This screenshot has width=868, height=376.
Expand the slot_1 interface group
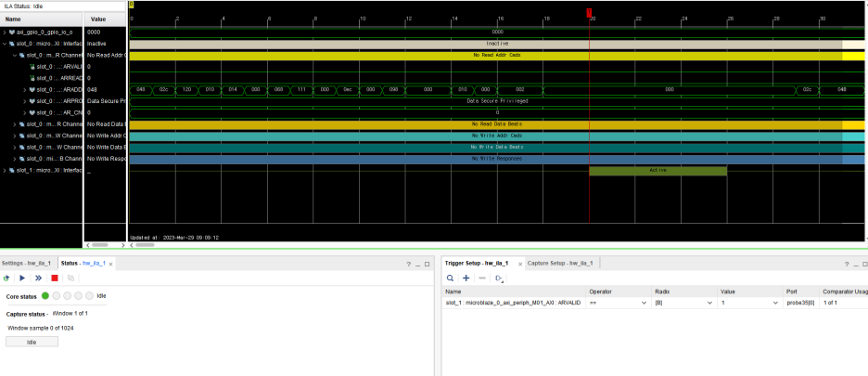pyautogui.click(x=5, y=170)
